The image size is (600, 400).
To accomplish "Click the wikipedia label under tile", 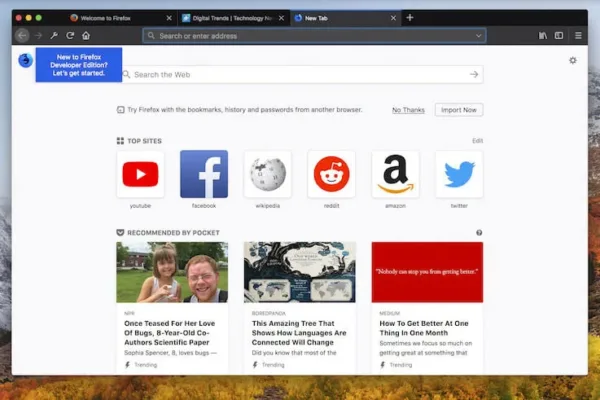I will pos(268,206).
